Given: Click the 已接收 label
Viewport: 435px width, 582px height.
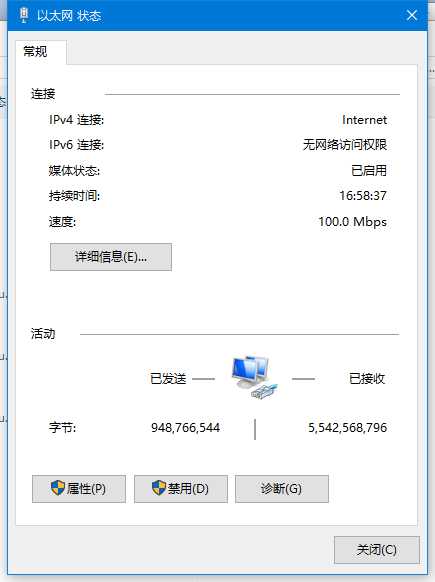Looking at the screenshot, I should point(367,379).
